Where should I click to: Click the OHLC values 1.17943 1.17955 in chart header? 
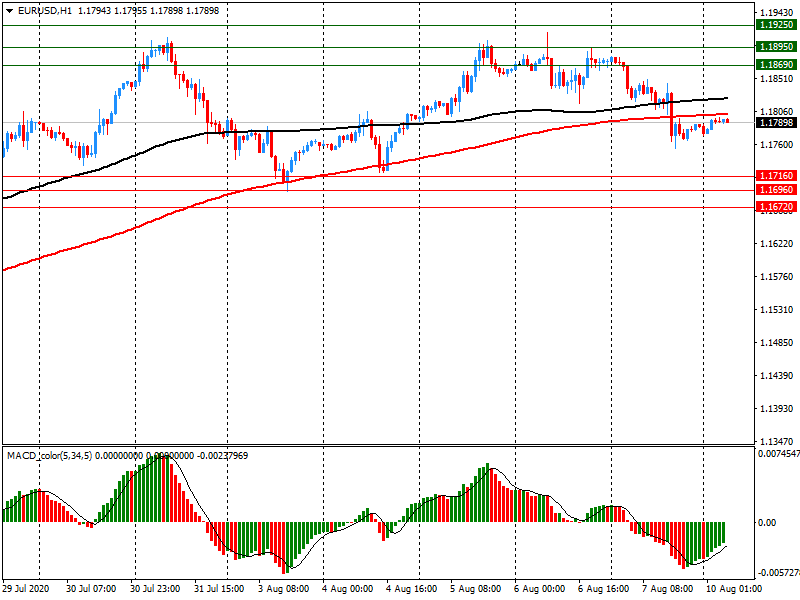click(x=113, y=11)
